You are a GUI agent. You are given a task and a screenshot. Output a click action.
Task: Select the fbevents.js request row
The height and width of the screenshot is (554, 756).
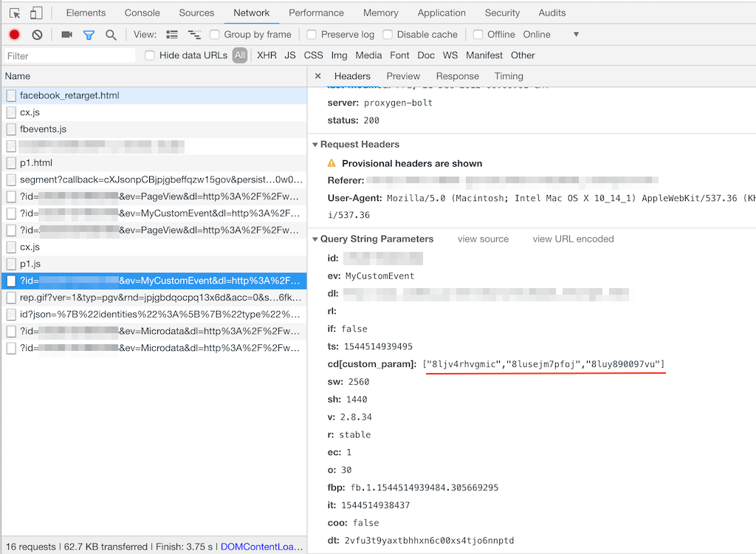coord(154,129)
